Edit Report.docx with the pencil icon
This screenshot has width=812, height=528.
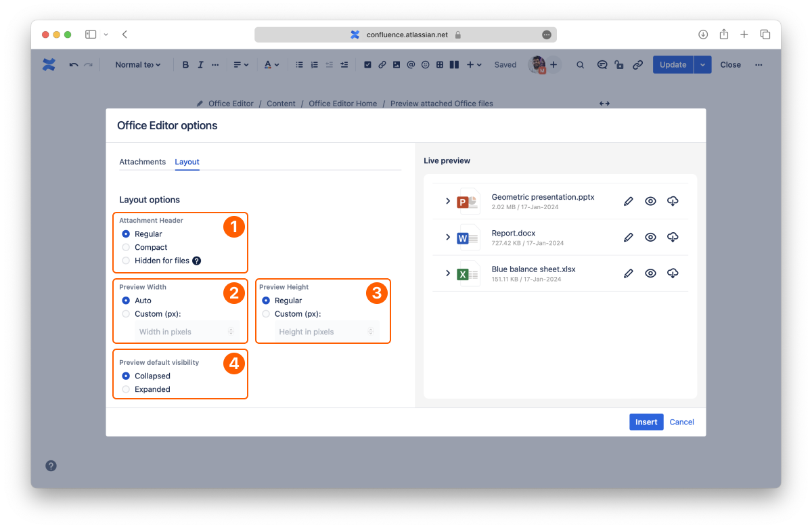629,237
